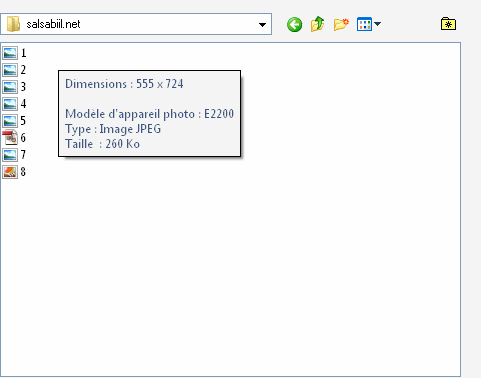This screenshot has height=378, width=481.
Task: Create a new folder
Action: click(341, 24)
